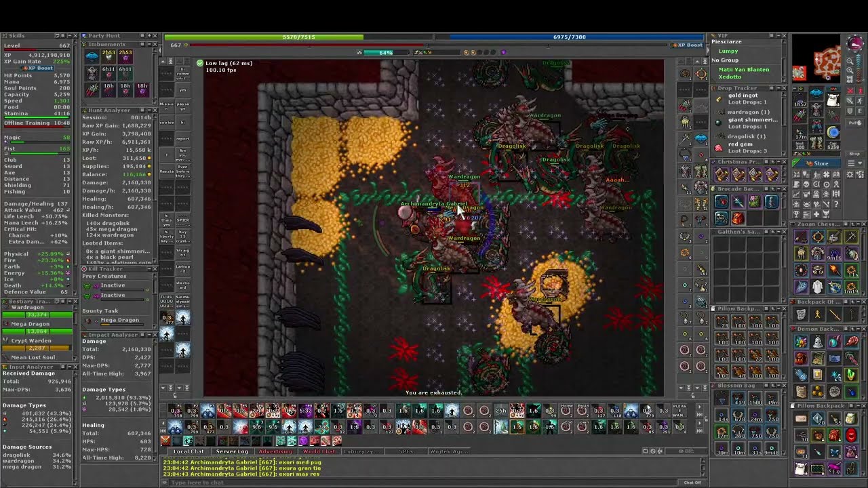
Task: Select first 2h53 imbuement slot
Action: tap(108, 56)
